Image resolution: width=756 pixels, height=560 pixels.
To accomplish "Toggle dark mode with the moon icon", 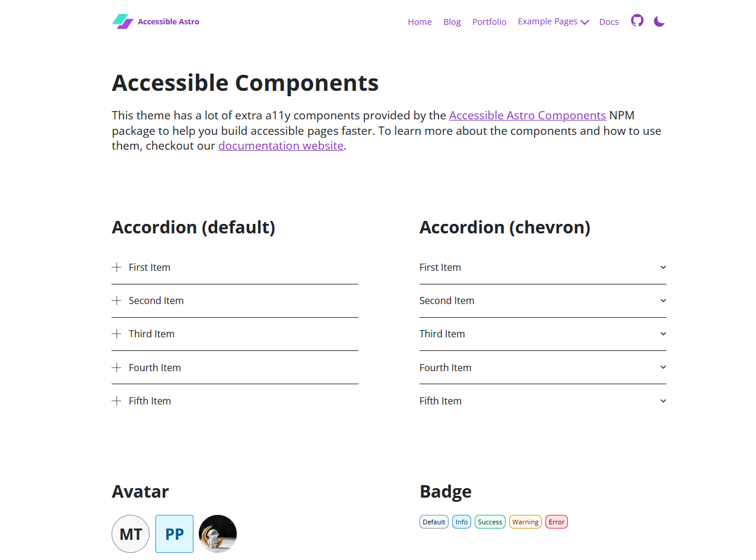I will tap(659, 21).
